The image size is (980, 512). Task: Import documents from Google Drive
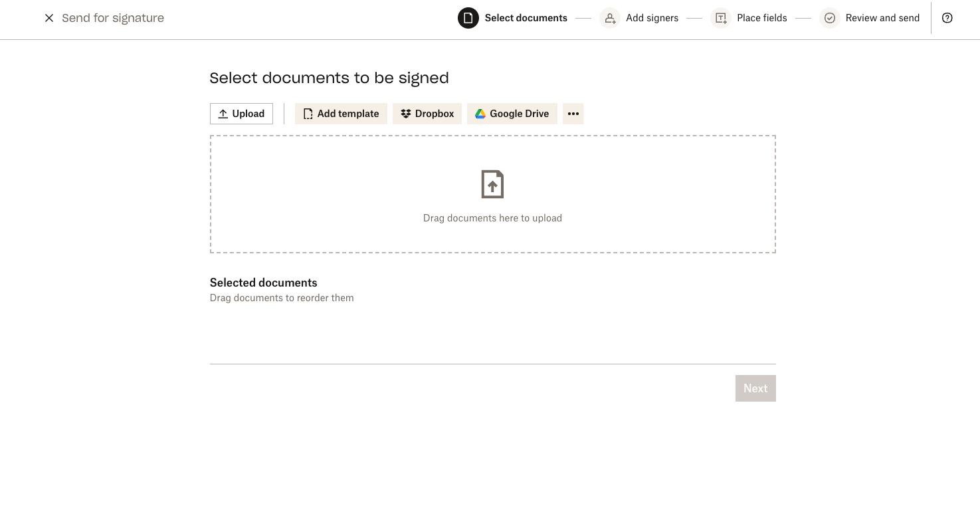pos(512,114)
